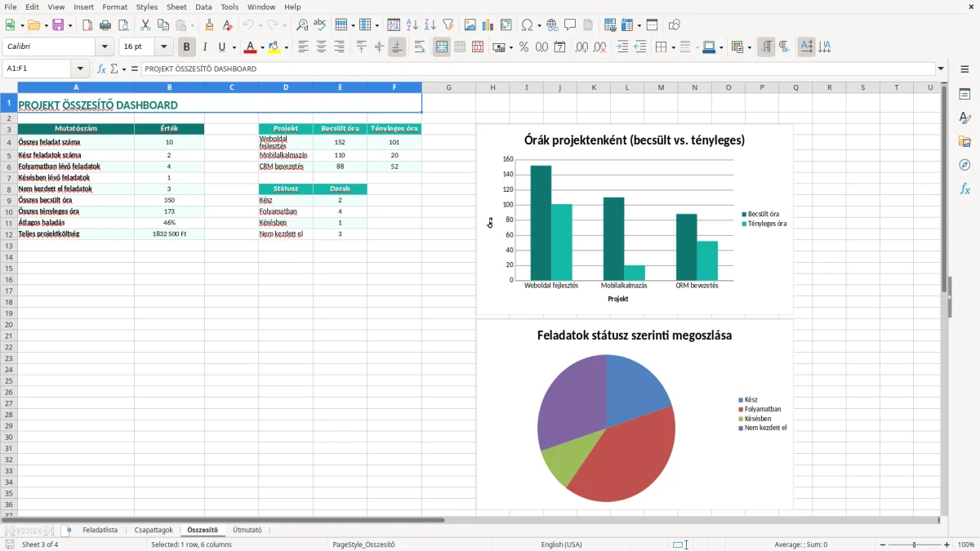Viewport: 980px width, 551px height.
Task: Click the Insert Chart icon
Action: click(488, 25)
